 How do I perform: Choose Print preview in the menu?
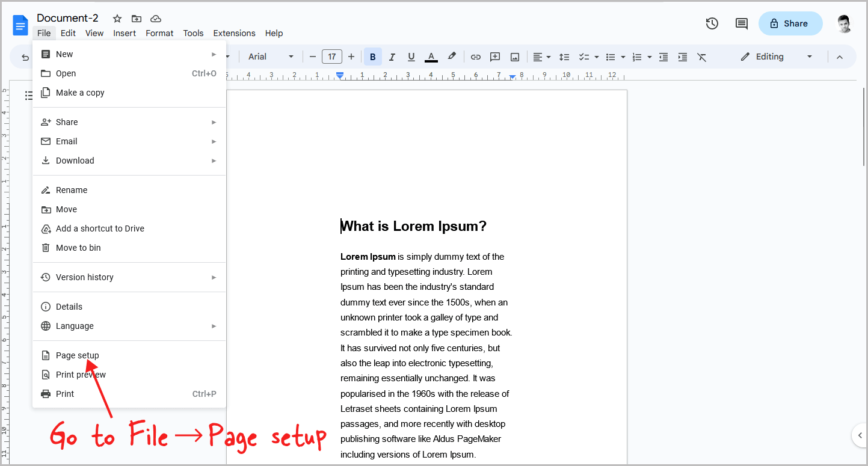tap(81, 374)
